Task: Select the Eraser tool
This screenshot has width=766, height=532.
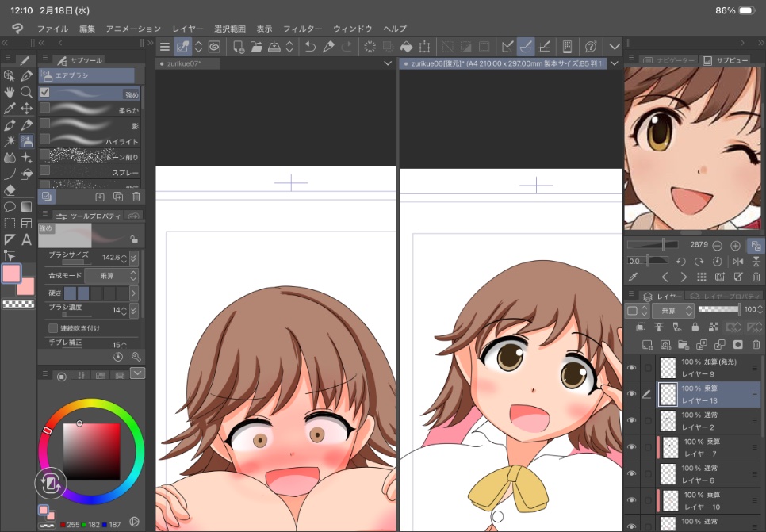Action: [x=10, y=190]
